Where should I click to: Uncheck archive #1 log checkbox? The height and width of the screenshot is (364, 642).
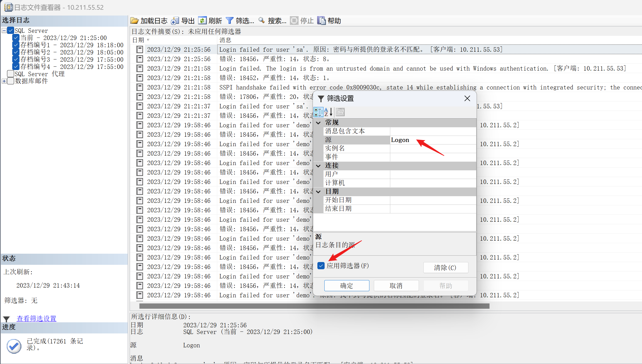coord(16,45)
